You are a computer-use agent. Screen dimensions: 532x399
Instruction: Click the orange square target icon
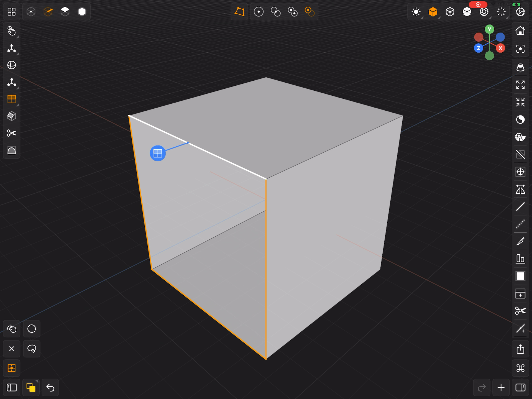pyautogui.click(x=11, y=368)
